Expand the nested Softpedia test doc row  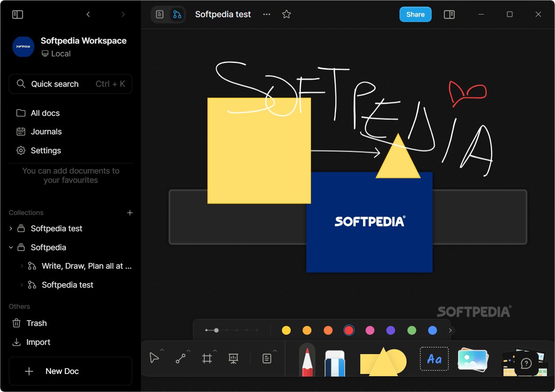pyautogui.click(x=22, y=285)
